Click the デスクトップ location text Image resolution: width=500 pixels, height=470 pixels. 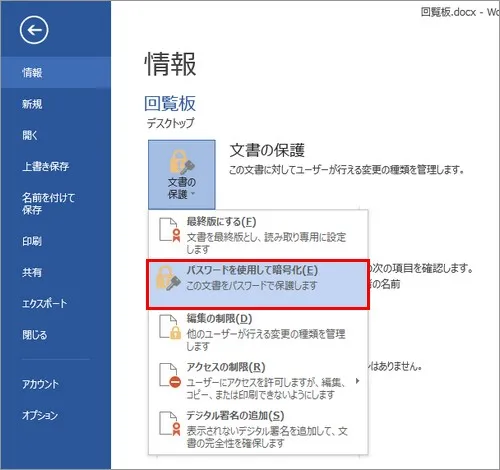tap(170, 123)
